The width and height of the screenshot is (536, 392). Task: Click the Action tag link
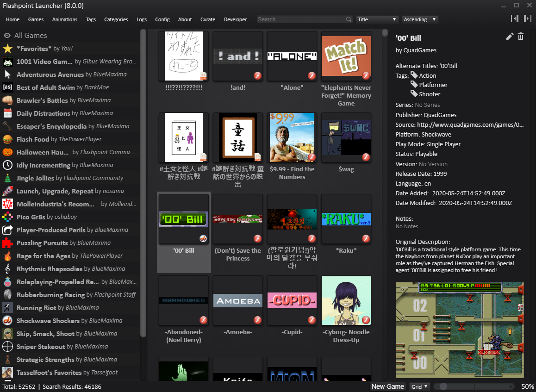click(x=428, y=75)
